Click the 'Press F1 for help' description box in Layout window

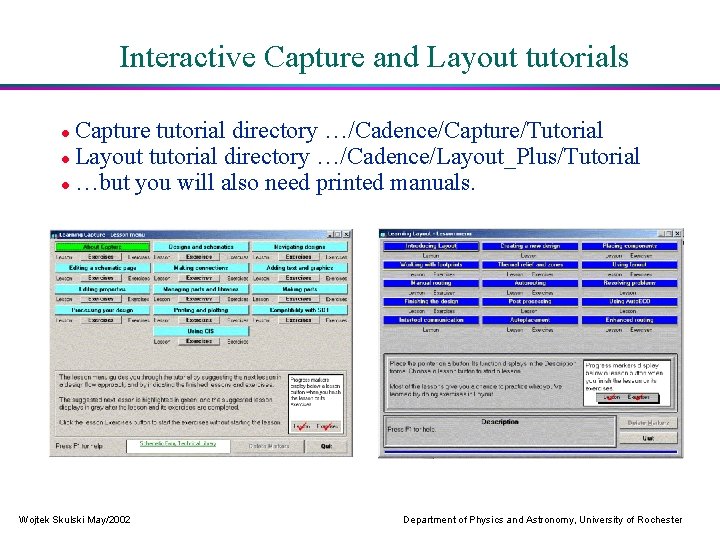pos(500,431)
